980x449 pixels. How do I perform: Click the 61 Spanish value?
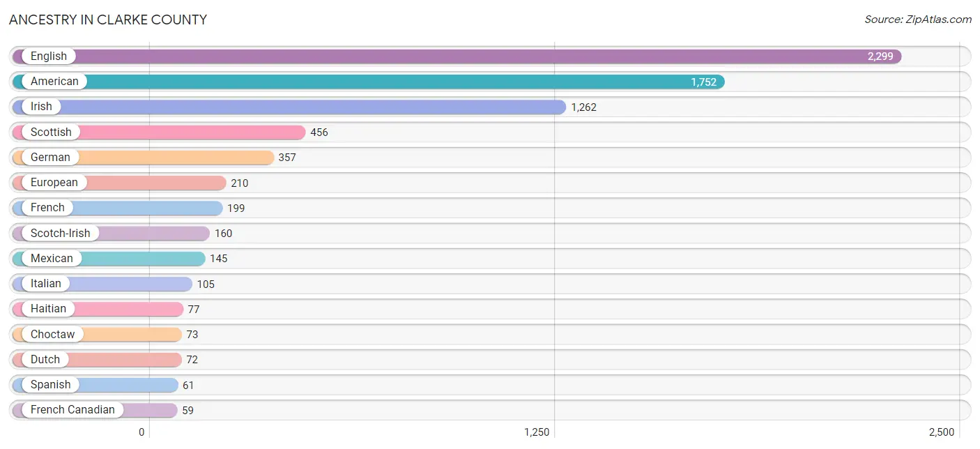(x=188, y=386)
